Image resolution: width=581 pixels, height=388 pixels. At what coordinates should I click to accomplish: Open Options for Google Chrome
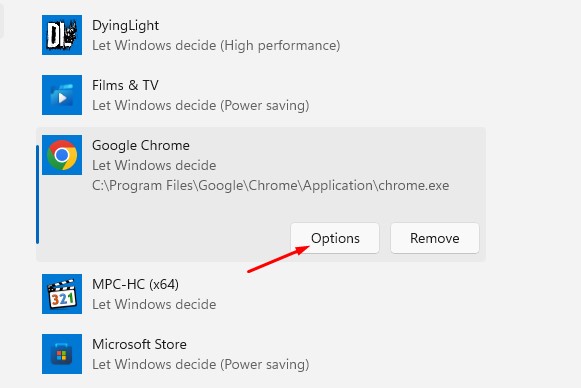pyautogui.click(x=335, y=238)
